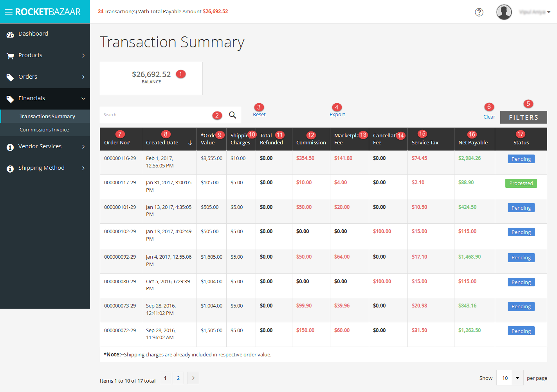Collapse the Financials menu section

click(x=83, y=99)
